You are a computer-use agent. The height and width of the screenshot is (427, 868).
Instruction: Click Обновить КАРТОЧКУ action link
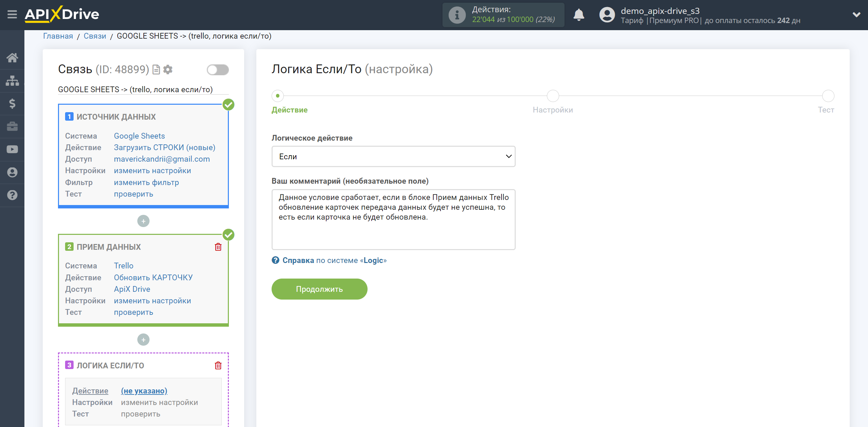coord(153,278)
